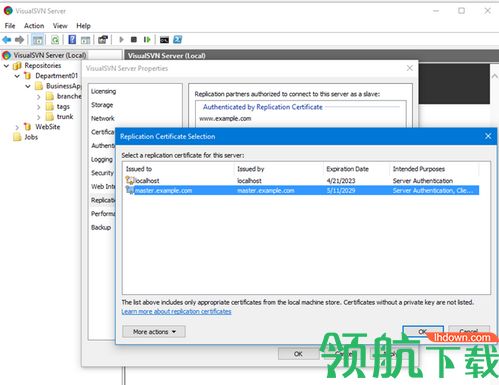This screenshot has height=385, width=499.
Task: Click scroll-up arrow in main VisualSVN pane
Action: click(495, 76)
